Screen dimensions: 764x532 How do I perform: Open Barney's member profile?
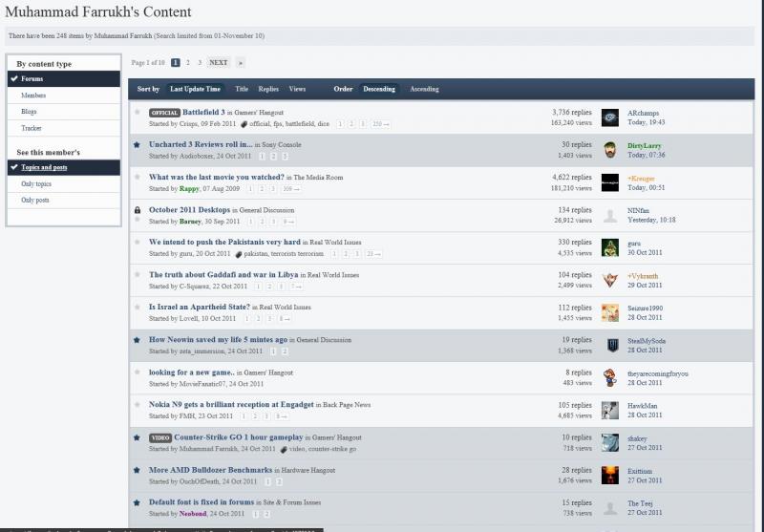pos(190,222)
